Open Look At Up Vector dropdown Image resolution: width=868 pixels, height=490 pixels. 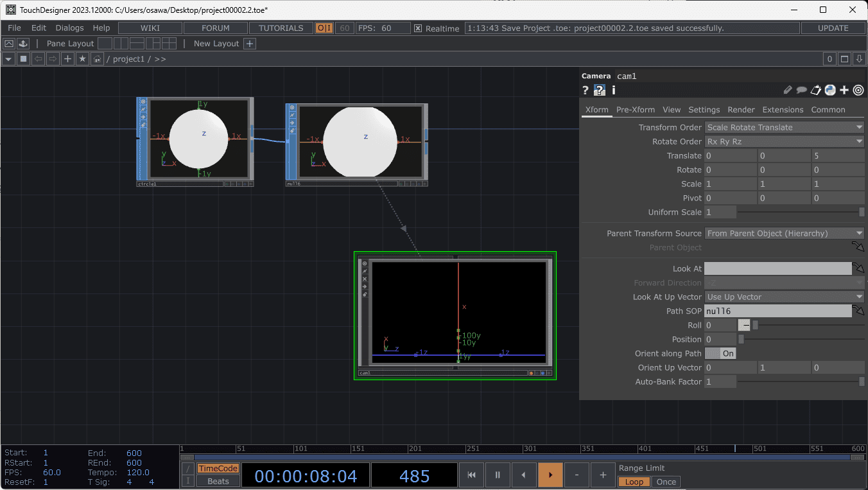pyautogui.click(x=785, y=297)
